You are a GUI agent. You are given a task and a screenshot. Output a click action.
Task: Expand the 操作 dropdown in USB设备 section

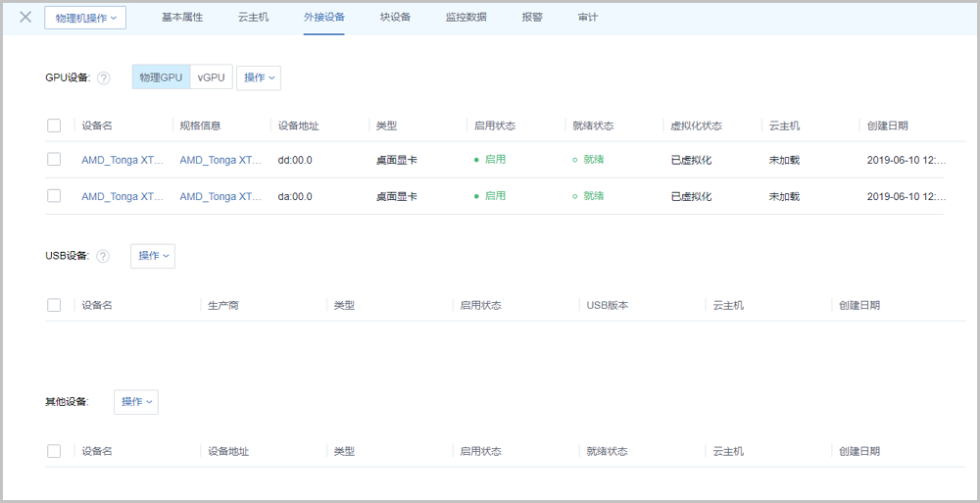(153, 256)
